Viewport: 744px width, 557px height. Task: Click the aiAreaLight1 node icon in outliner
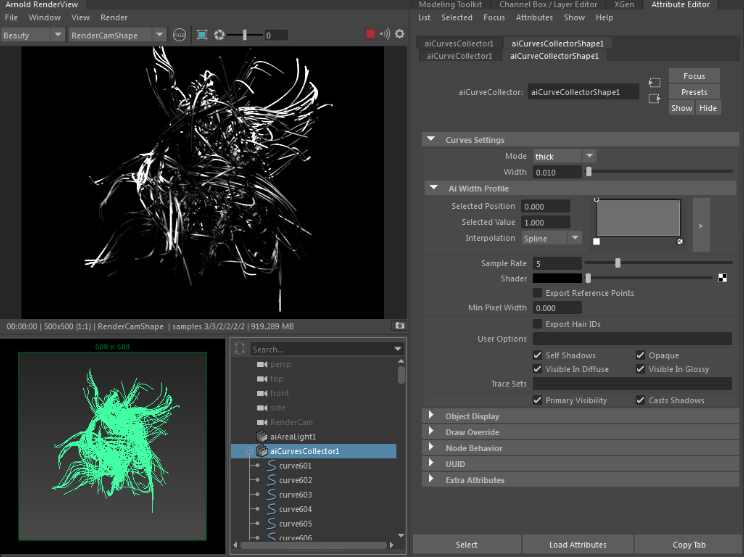(x=263, y=437)
